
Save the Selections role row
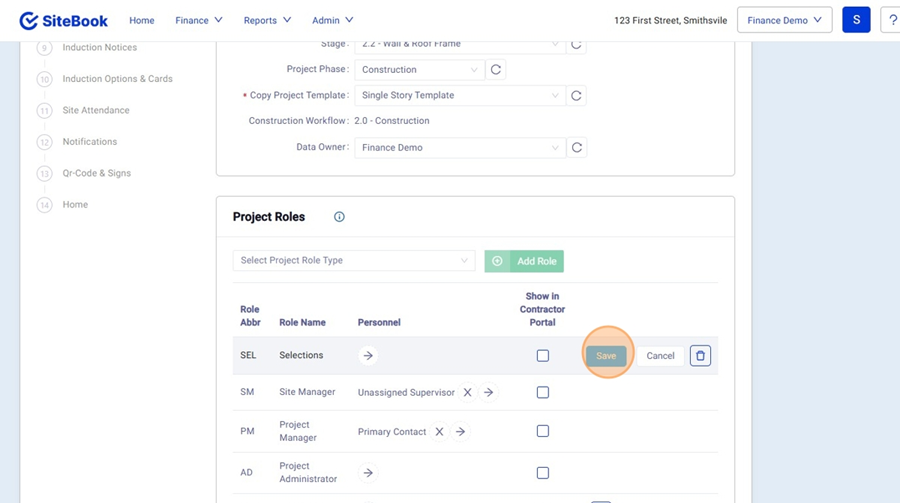pyautogui.click(x=606, y=356)
